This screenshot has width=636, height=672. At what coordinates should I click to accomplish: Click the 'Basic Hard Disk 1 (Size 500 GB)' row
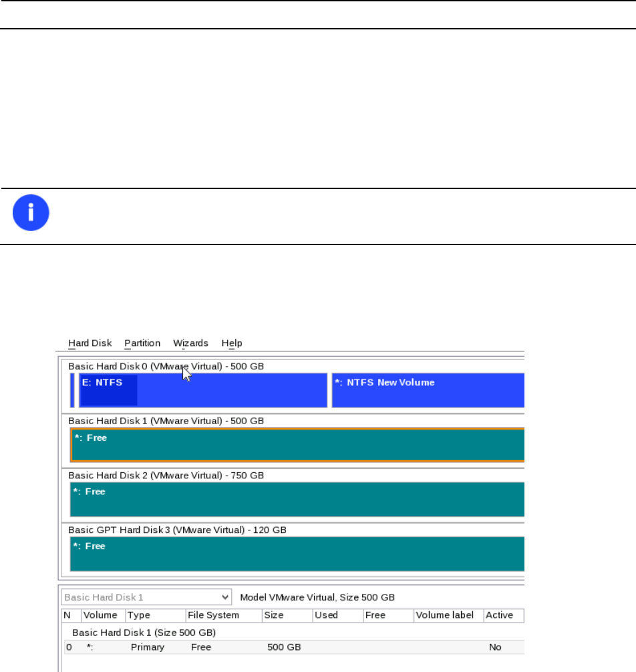click(x=144, y=633)
